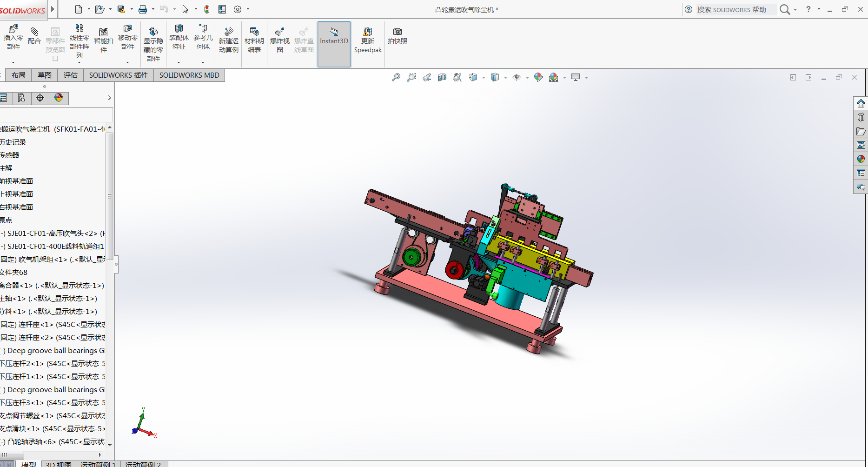The image size is (868, 467).
Task: Open SOLIDWORKS Resources home icon in task pane
Action: (x=861, y=103)
